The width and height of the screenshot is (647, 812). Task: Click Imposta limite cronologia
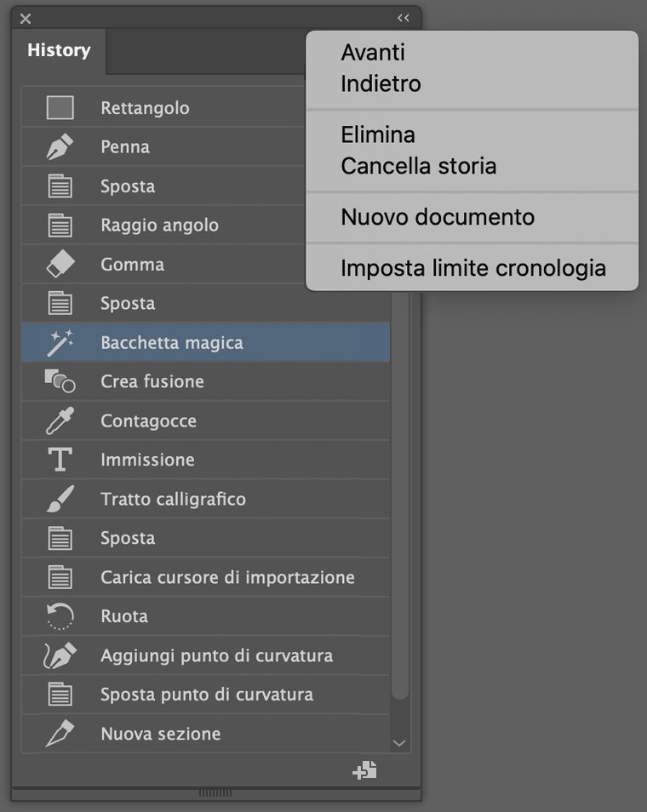coord(472,267)
